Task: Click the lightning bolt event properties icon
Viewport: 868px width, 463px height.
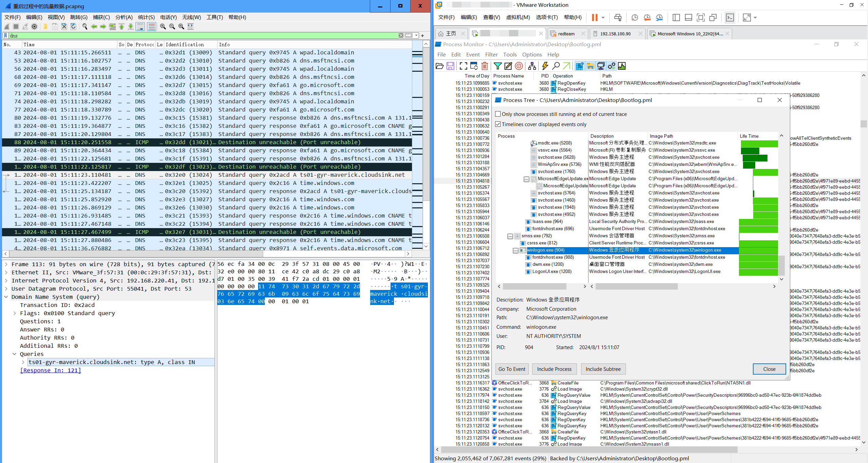Action: pyautogui.click(x=545, y=66)
